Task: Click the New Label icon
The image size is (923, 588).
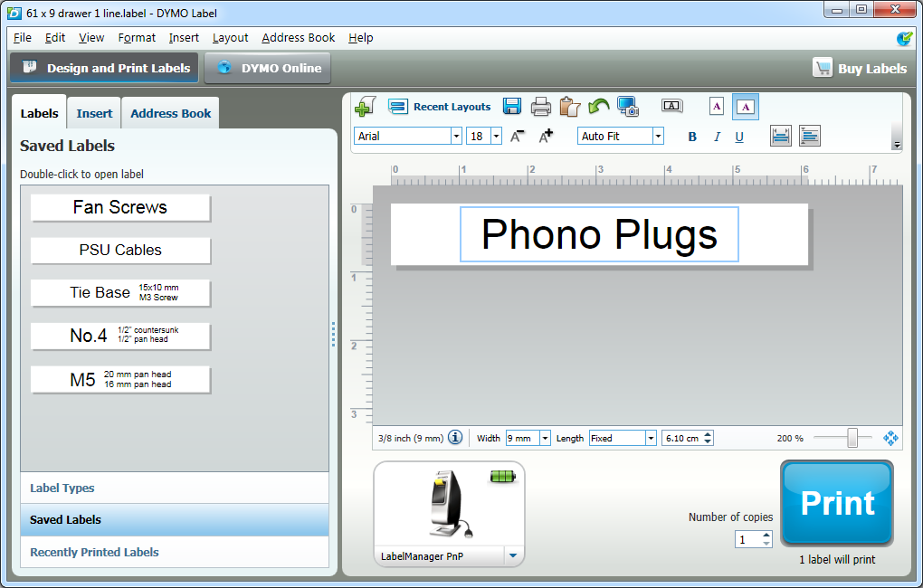Action: 365,107
